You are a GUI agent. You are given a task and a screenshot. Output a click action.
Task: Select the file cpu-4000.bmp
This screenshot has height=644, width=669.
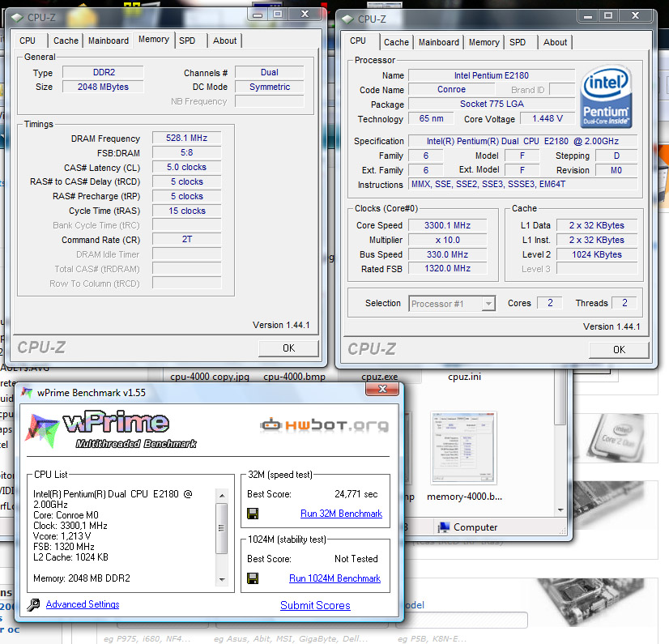click(294, 377)
